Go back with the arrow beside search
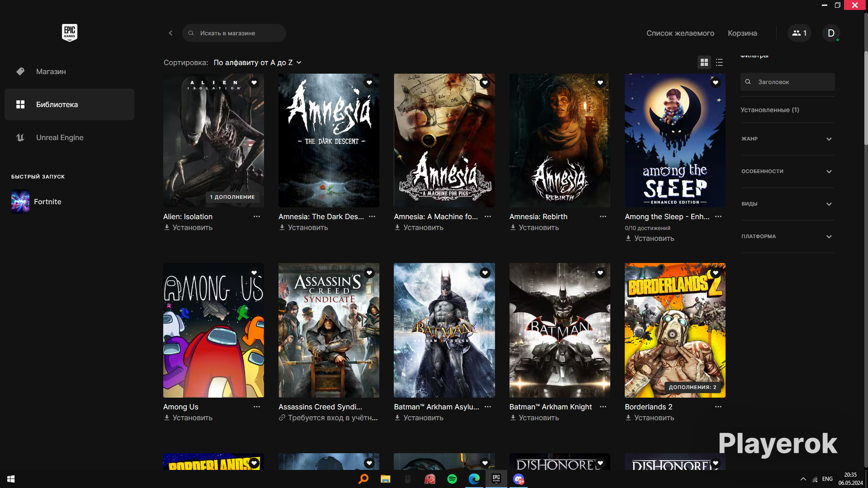 (170, 33)
